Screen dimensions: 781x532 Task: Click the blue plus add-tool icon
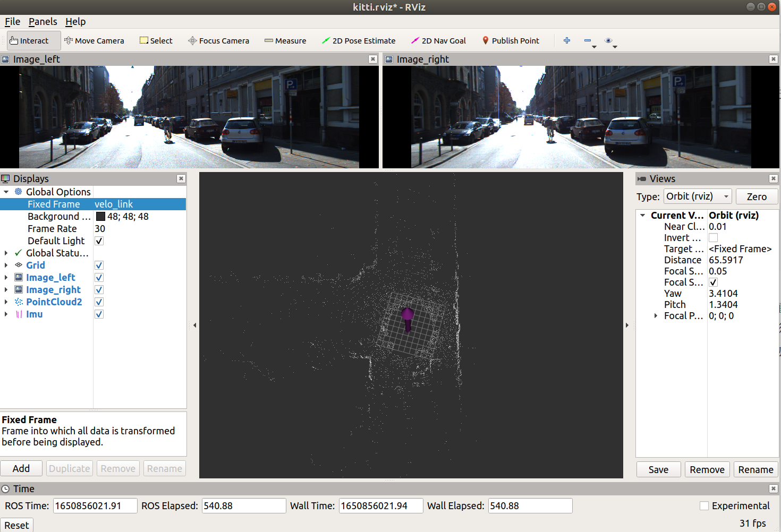click(x=567, y=40)
